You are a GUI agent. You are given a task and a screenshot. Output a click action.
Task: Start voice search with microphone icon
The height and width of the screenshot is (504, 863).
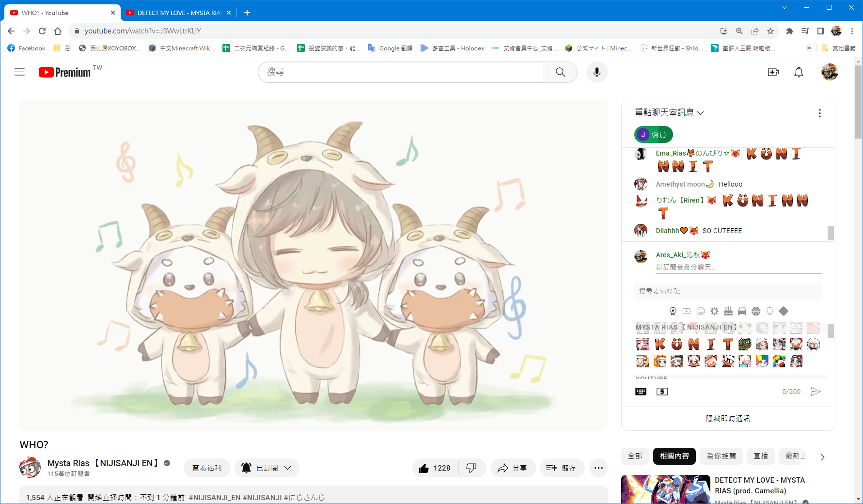pyautogui.click(x=597, y=72)
